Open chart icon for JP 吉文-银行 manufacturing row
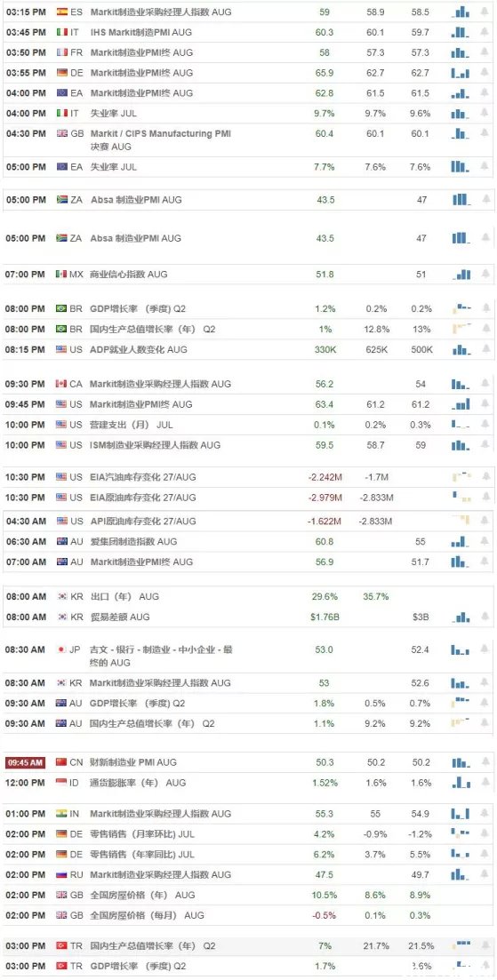 [460, 650]
